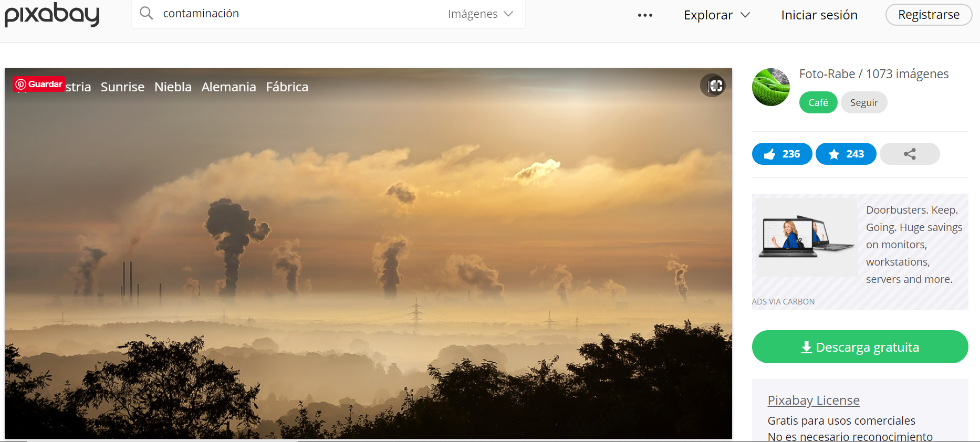The height and width of the screenshot is (442, 980).
Task: Open the Imágenes search type dropdown
Action: click(x=480, y=14)
